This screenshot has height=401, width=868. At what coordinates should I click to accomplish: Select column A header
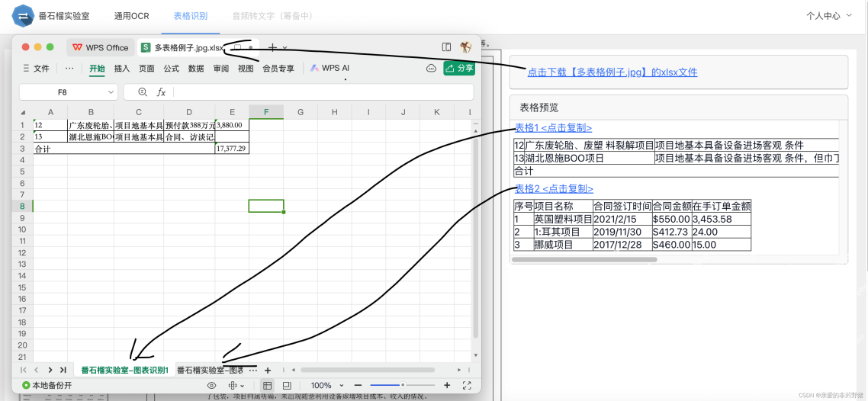point(50,112)
